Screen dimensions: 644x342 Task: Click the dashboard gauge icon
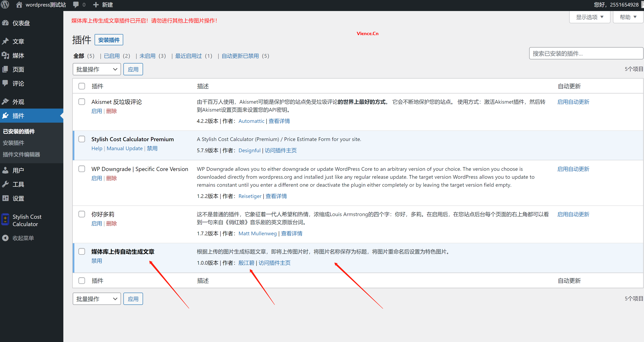[6, 23]
